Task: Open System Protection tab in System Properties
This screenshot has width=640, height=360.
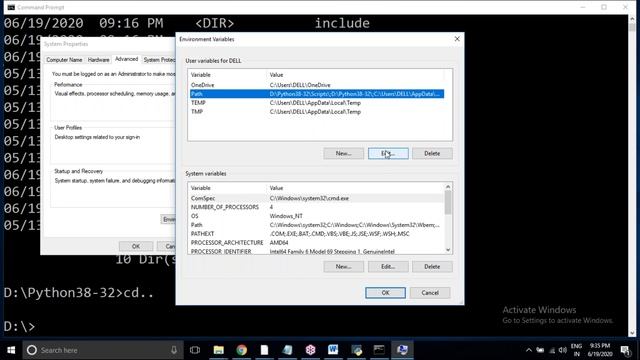Action: (159, 60)
